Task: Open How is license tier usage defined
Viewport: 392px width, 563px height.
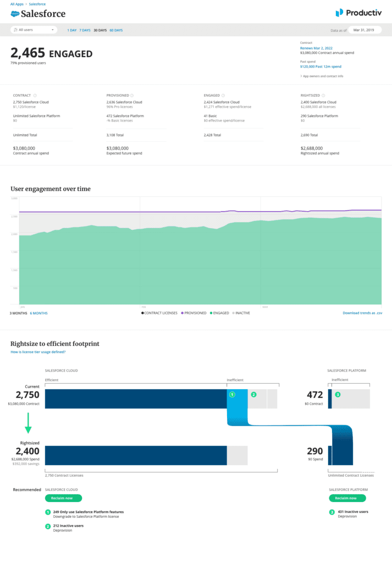Action: pyautogui.click(x=38, y=352)
